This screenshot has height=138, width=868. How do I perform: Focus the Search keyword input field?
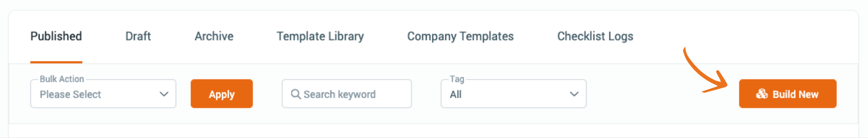(347, 94)
